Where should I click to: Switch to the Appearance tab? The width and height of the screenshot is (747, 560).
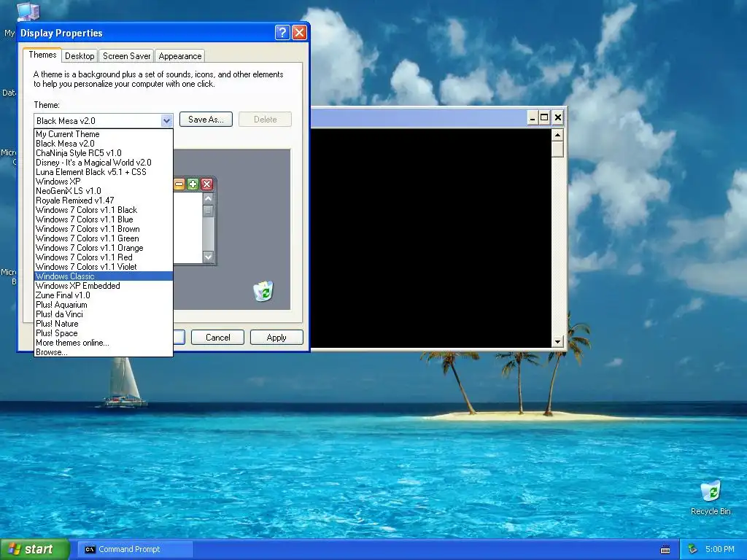(x=180, y=55)
